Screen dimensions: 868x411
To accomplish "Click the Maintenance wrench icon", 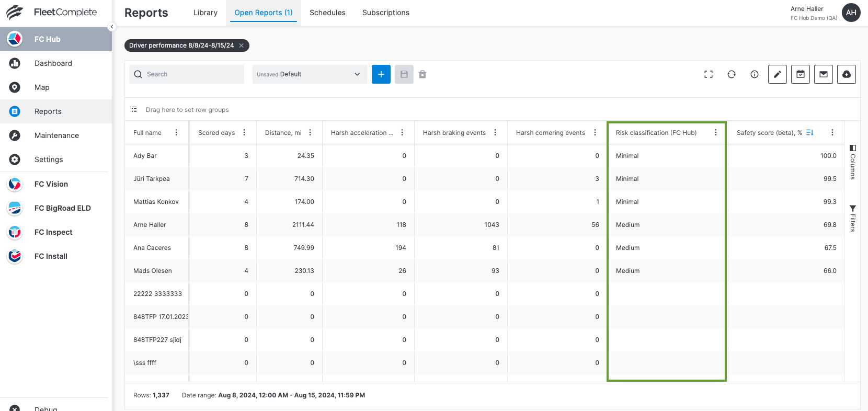I will [x=15, y=135].
